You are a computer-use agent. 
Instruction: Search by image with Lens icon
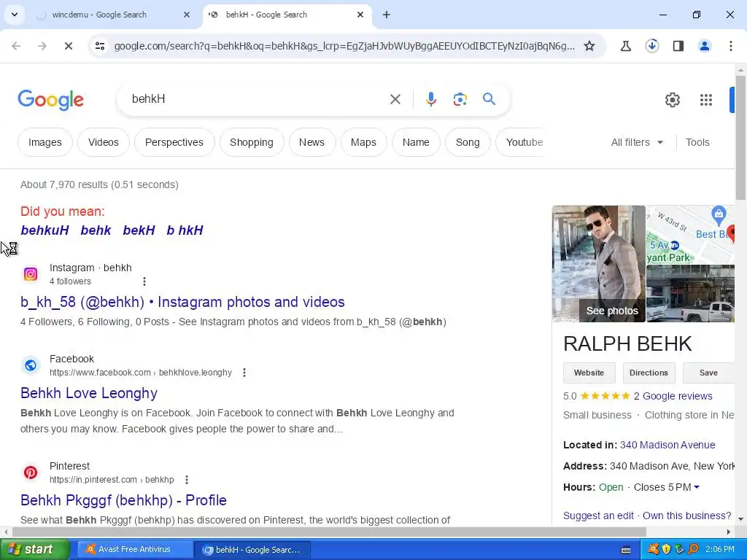point(460,99)
